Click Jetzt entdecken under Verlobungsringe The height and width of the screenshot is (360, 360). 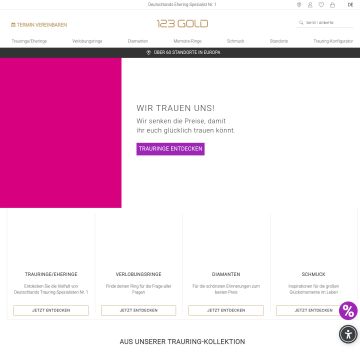point(138,310)
